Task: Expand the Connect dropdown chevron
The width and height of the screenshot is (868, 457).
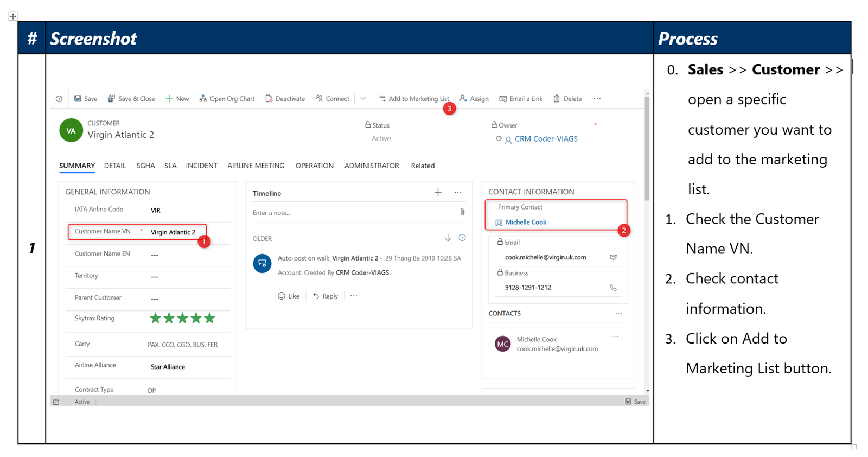Action: click(x=363, y=99)
